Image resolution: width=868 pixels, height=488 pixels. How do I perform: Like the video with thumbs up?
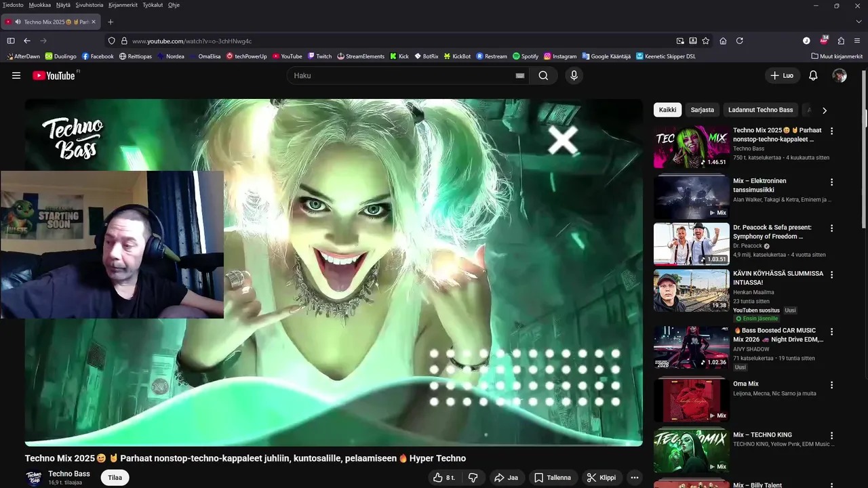pos(444,478)
